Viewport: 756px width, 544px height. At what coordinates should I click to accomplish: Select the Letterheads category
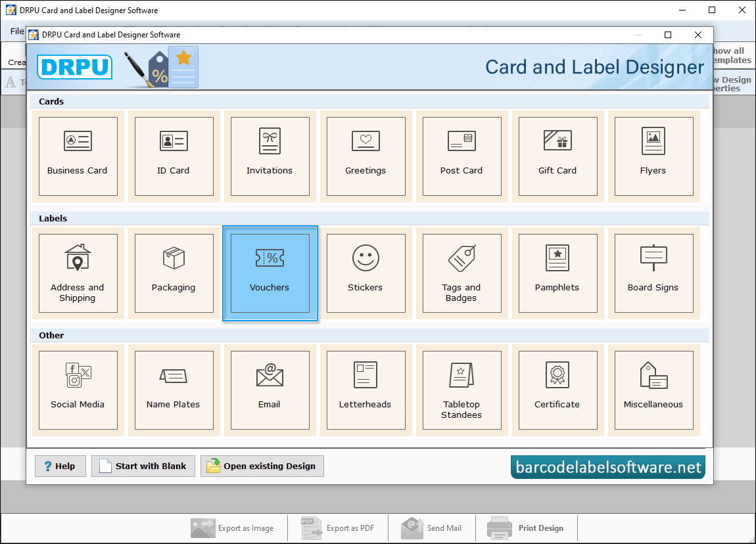pos(366,390)
